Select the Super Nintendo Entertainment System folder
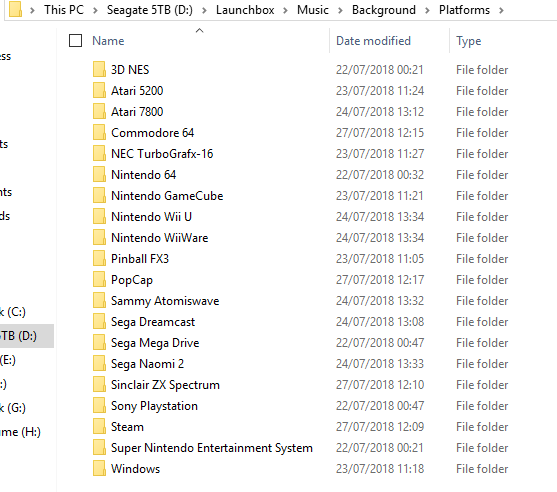The height and width of the screenshot is (492, 557). [211, 448]
